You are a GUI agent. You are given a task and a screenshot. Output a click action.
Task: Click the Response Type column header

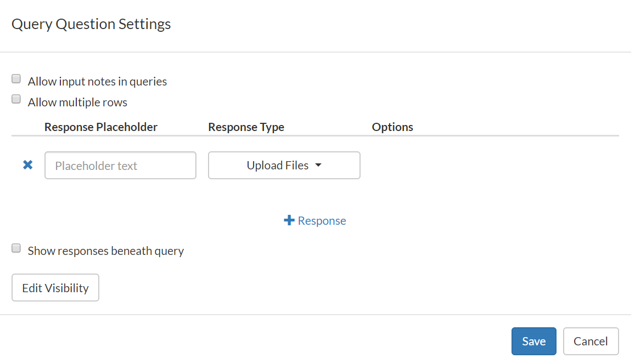click(246, 127)
